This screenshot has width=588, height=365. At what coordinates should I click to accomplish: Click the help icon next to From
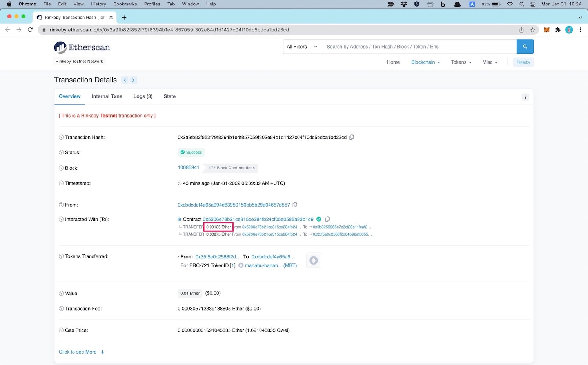click(61, 205)
